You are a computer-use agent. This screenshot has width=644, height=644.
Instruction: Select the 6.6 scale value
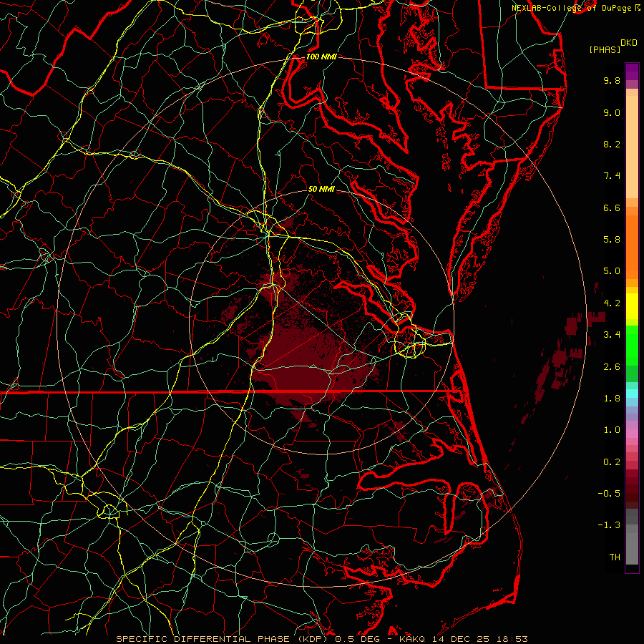(x=612, y=208)
